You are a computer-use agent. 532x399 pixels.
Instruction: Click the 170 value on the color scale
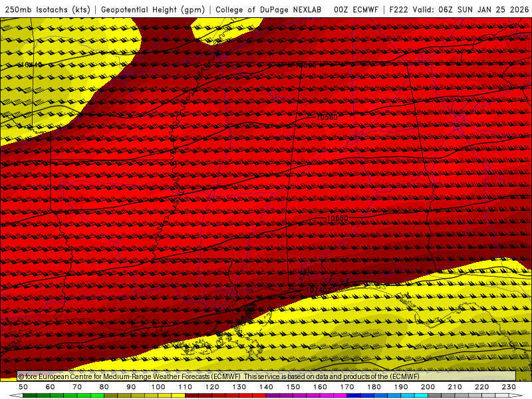[x=347, y=387]
